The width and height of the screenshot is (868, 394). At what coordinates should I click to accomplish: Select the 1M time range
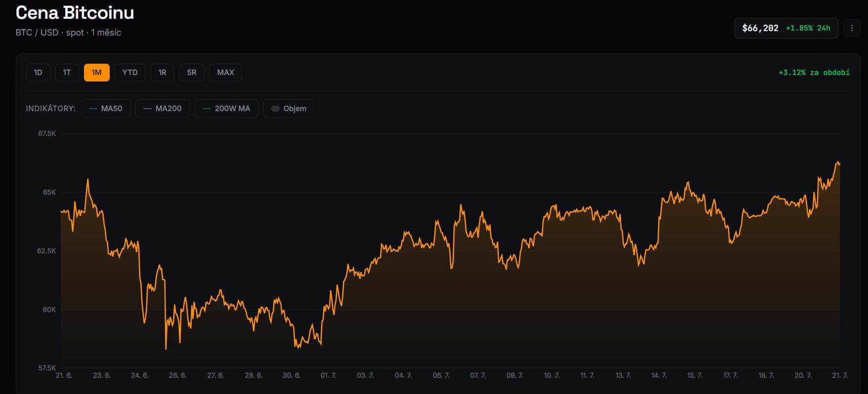(97, 73)
